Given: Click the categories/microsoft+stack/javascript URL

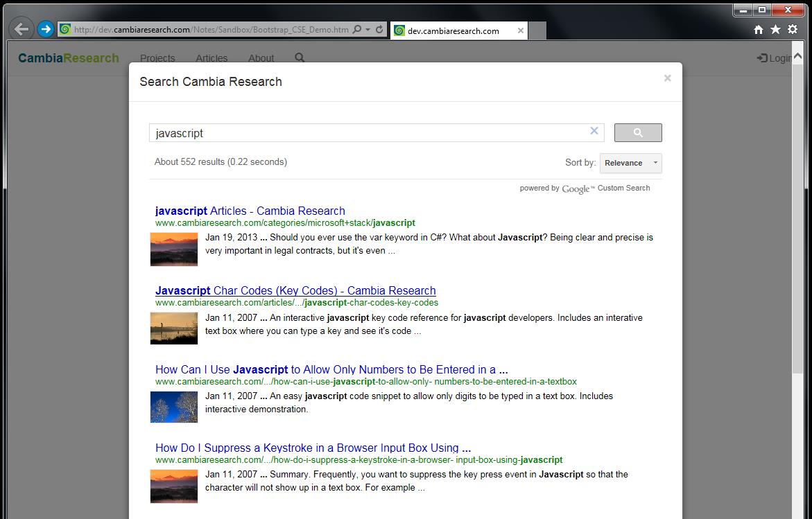Looking at the screenshot, I should pos(285,223).
